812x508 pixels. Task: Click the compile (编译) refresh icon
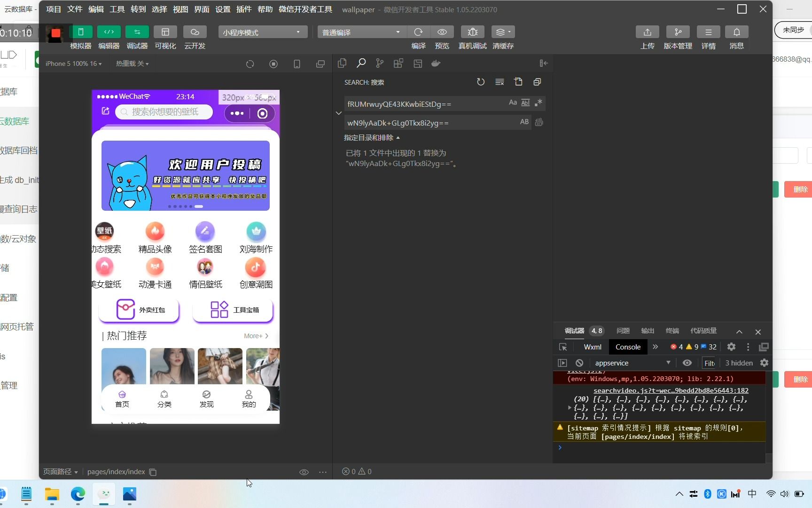(418, 32)
